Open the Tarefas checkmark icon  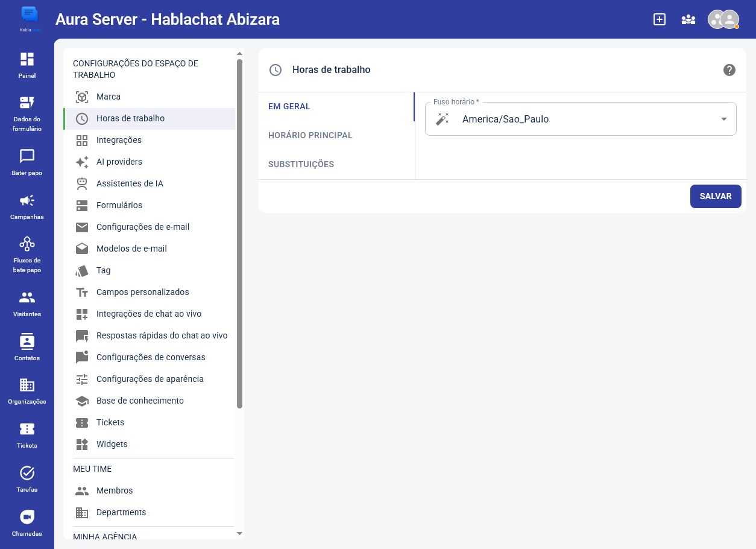coord(27,473)
